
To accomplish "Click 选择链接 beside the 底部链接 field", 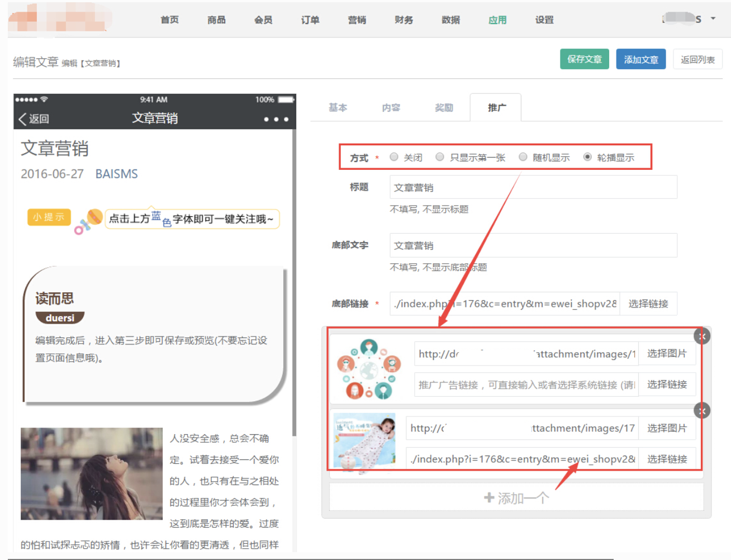I will [x=648, y=303].
